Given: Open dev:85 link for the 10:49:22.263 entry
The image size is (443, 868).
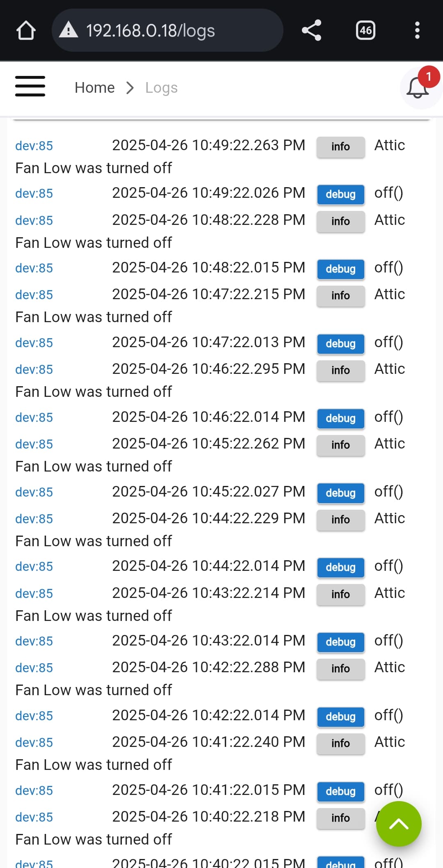Looking at the screenshot, I should click(34, 146).
